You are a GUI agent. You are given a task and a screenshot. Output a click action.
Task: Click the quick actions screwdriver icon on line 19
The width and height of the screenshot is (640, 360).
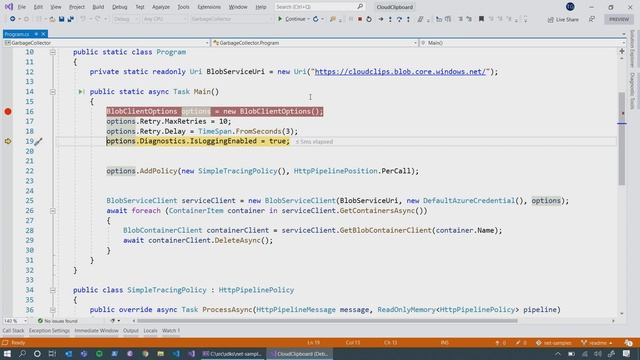coord(38,142)
